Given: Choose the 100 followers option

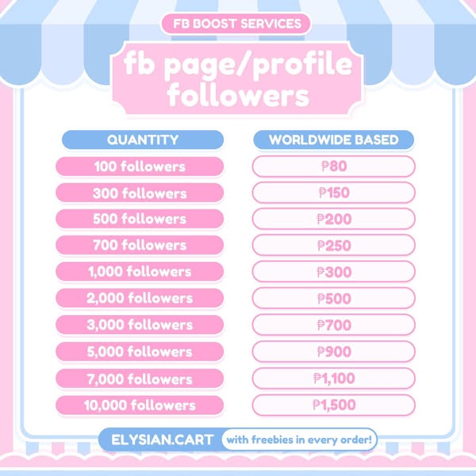Looking at the screenshot, I should tap(140, 167).
